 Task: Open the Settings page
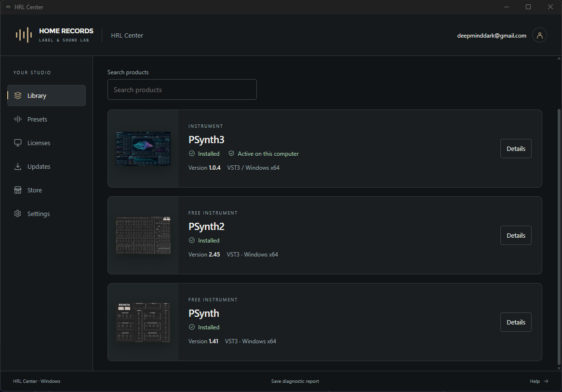pos(47,214)
